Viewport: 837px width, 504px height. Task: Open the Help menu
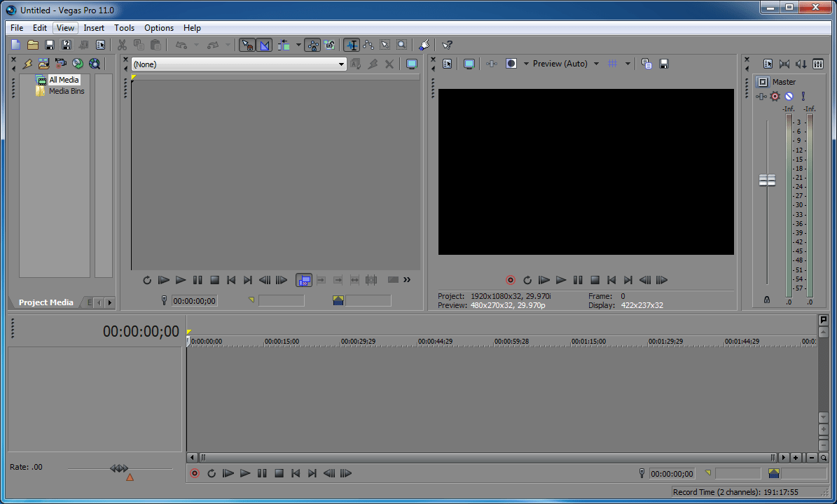[192, 28]
